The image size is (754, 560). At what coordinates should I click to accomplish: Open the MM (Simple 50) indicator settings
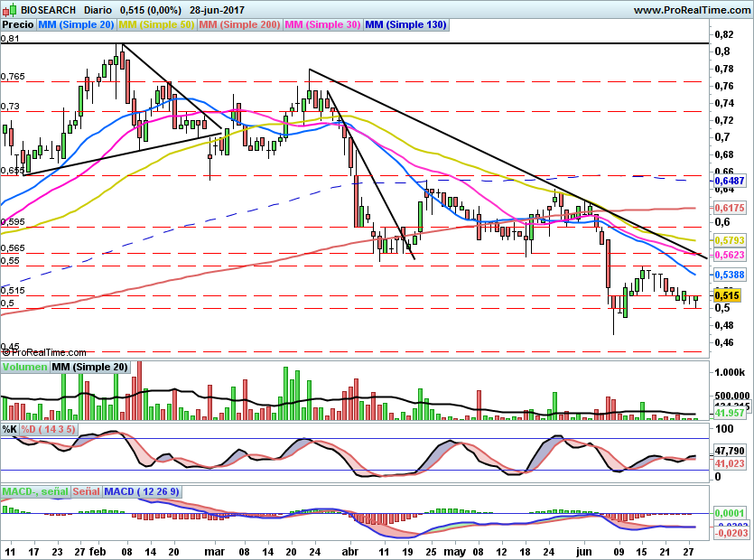156,25
